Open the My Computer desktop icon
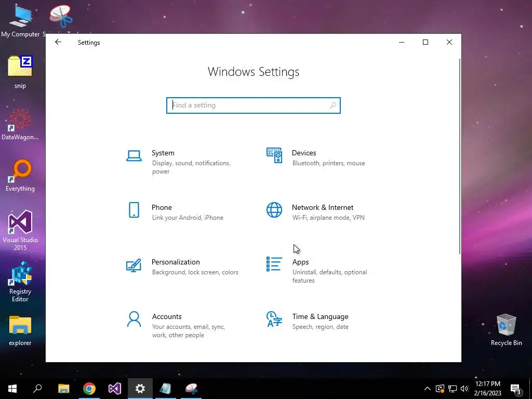Image resolution: width=532 pixels, height=399 pixels. coord(20,20)
